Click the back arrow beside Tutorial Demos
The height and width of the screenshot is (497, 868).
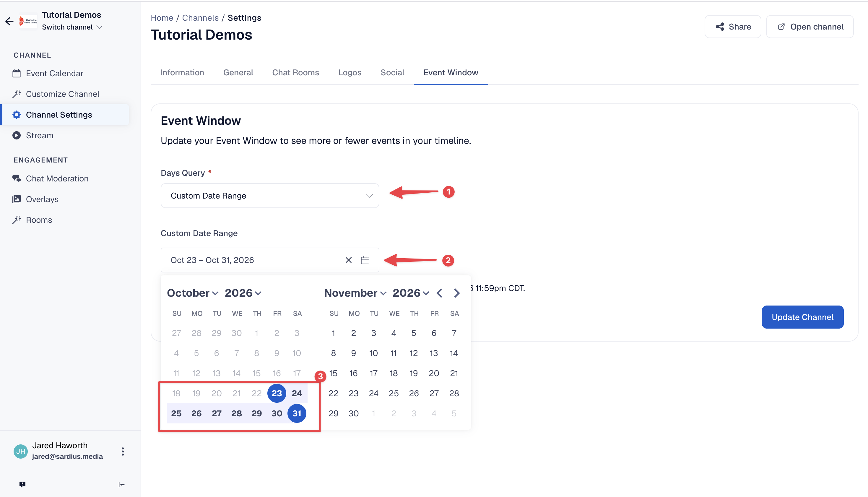(x=9, y=21)
